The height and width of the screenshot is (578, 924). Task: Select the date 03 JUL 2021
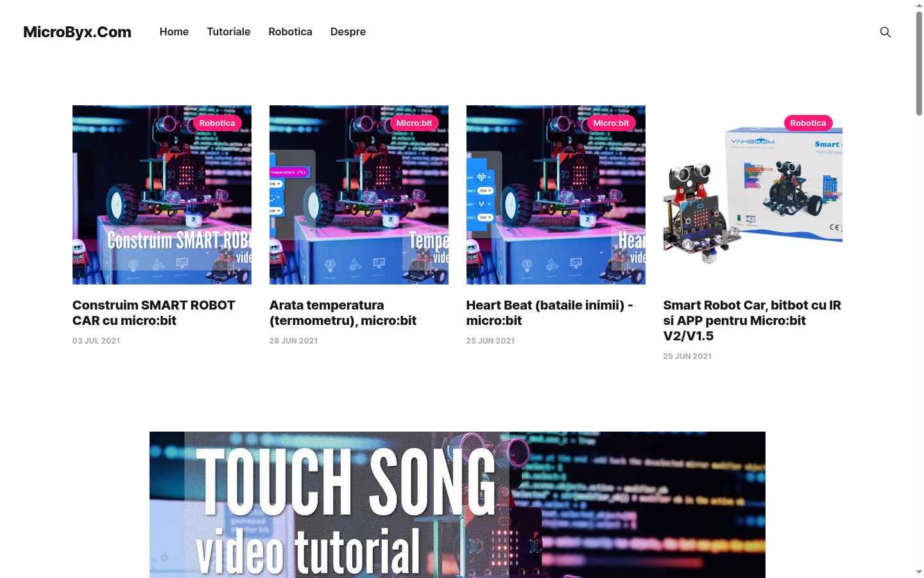pos(96,341)
